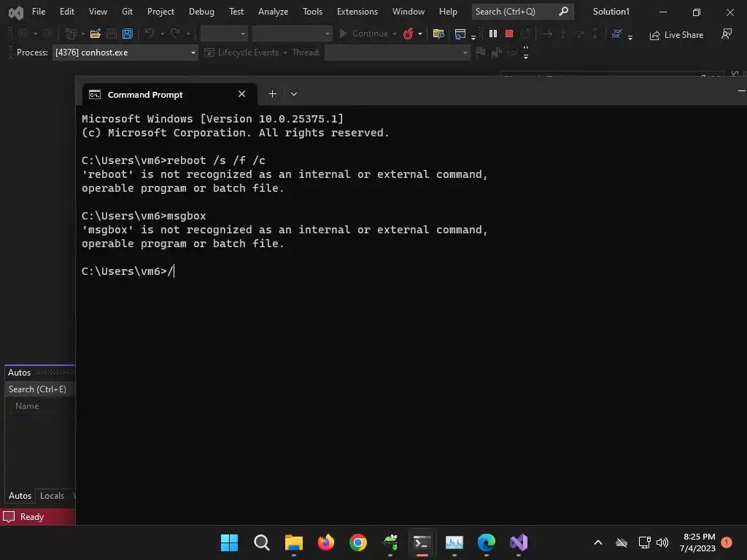Click the Save icon in toolbar
747x560 pixels.
click(112, 34)
